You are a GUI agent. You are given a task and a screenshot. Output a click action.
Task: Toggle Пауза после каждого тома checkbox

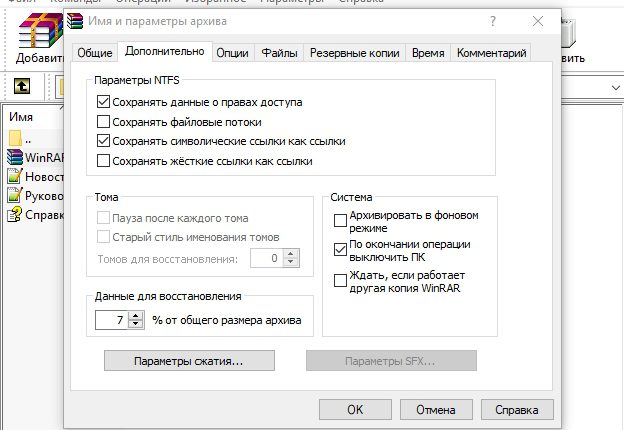pos(103,218)
